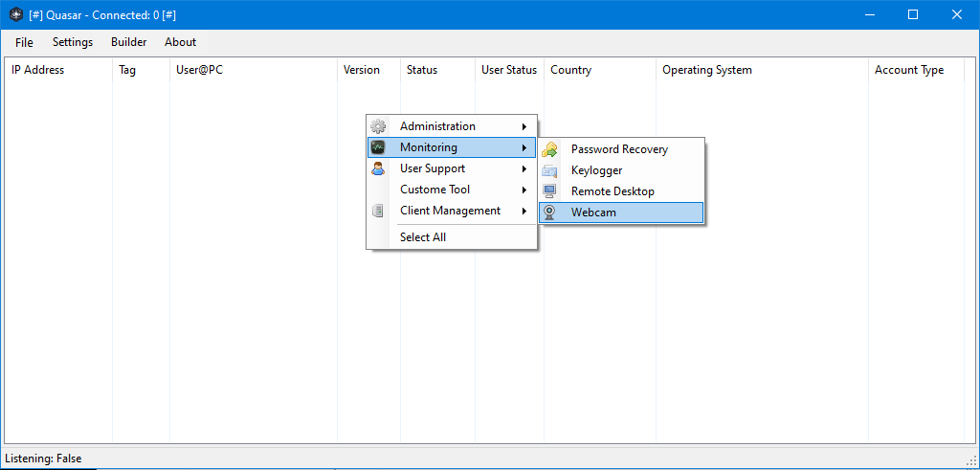Click the Status column header
The image size is (980, 470).
[x=437, y=70]
